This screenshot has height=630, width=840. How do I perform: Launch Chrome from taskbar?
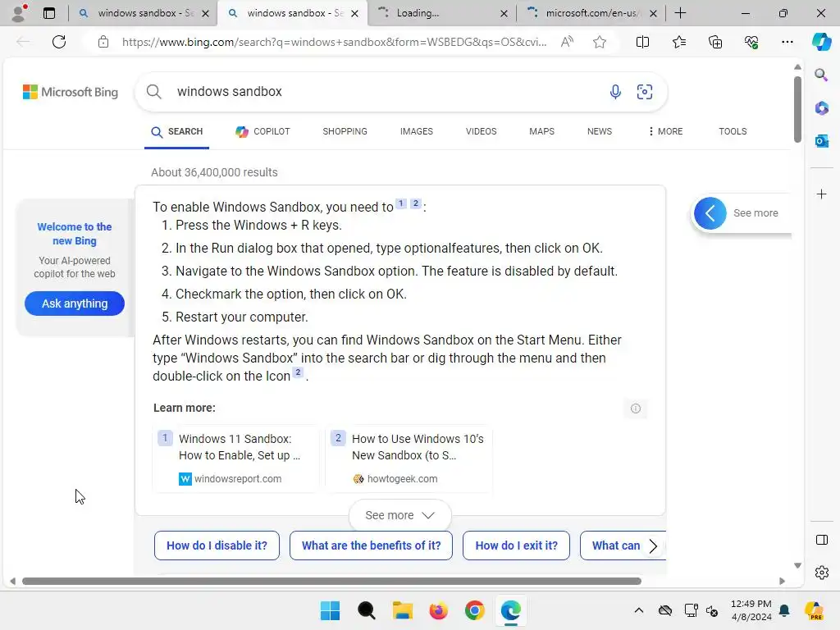pos(475,610)
